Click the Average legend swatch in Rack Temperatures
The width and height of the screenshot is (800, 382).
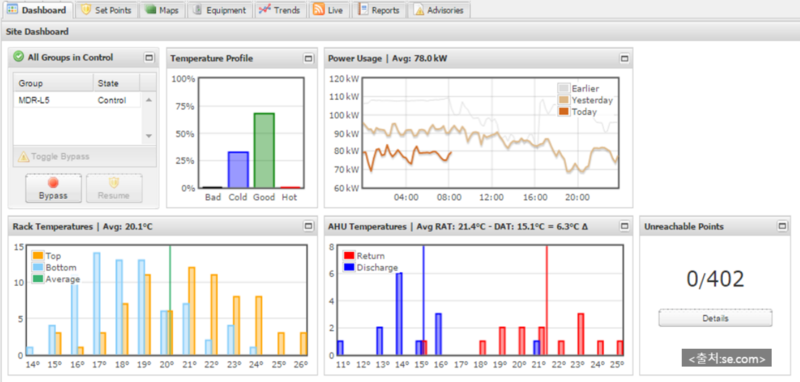[x=38, y=279]
